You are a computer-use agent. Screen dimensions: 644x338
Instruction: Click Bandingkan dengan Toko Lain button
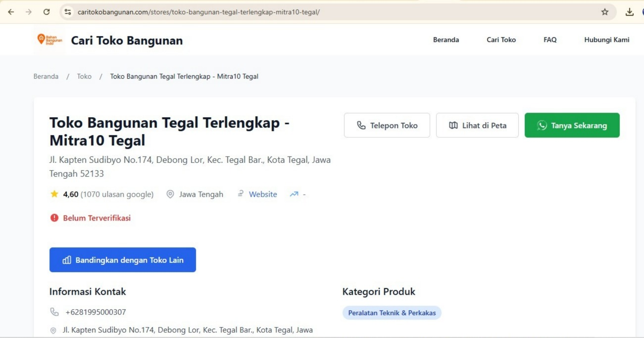123,260
